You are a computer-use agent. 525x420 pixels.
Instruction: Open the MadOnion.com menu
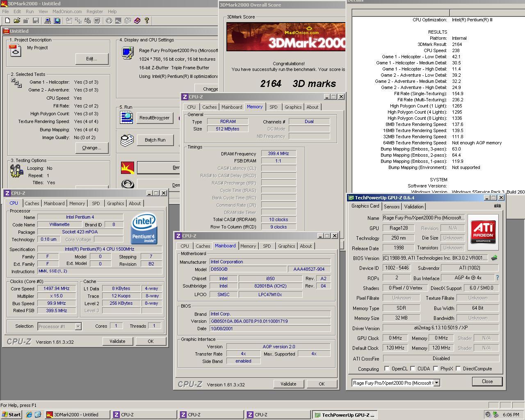point(67,11)
